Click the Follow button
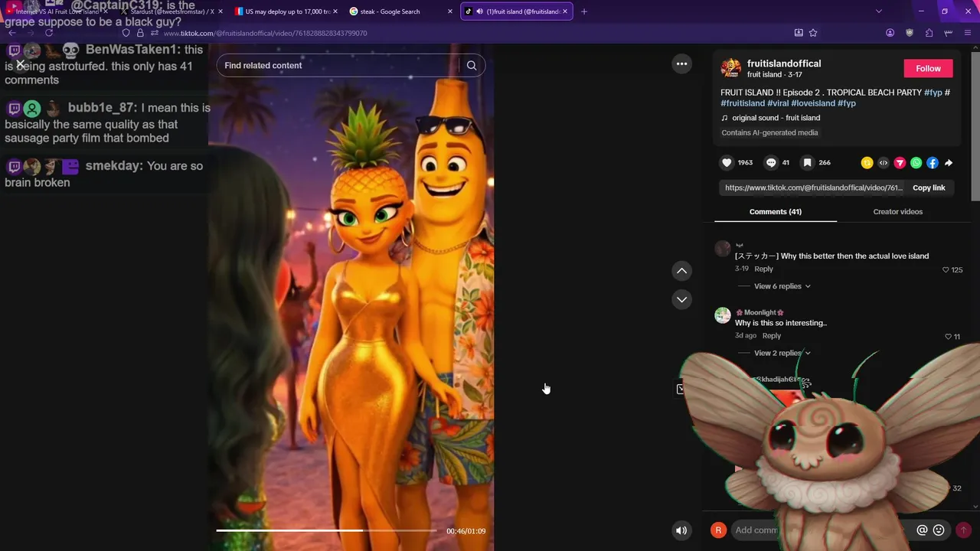980x551 pixels. point(928,68)
